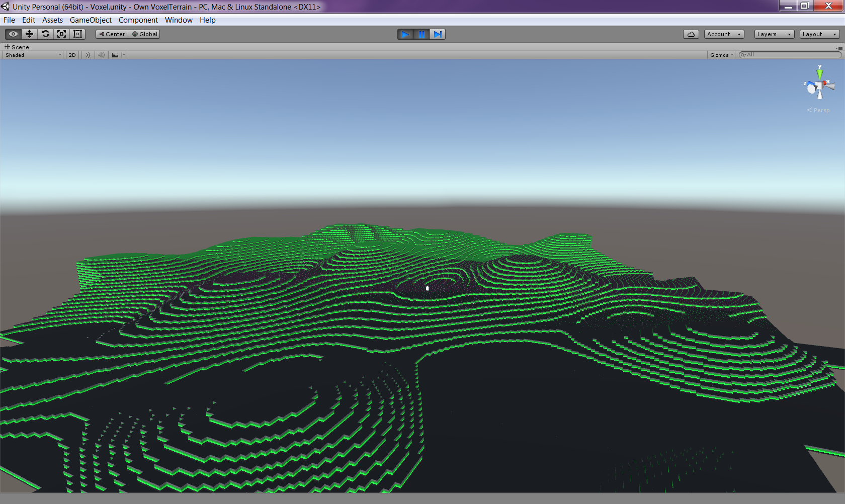Click the Unity logo in title bar

tap(6, 7)
